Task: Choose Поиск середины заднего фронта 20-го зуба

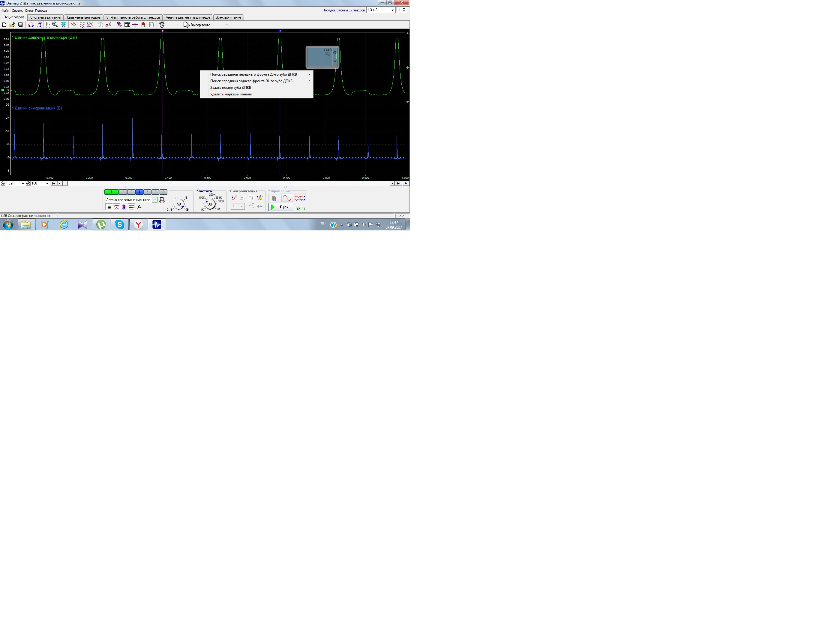Action: click(256, 81)
